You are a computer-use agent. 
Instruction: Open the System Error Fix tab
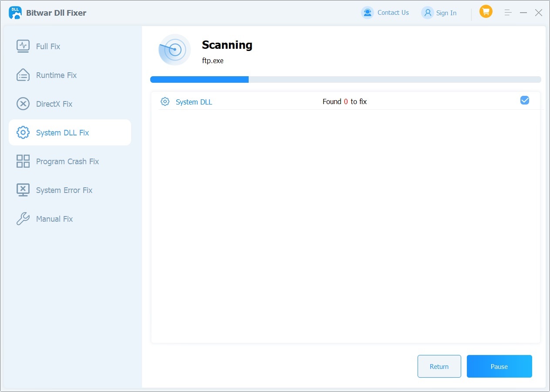click(x=70, y=190)
